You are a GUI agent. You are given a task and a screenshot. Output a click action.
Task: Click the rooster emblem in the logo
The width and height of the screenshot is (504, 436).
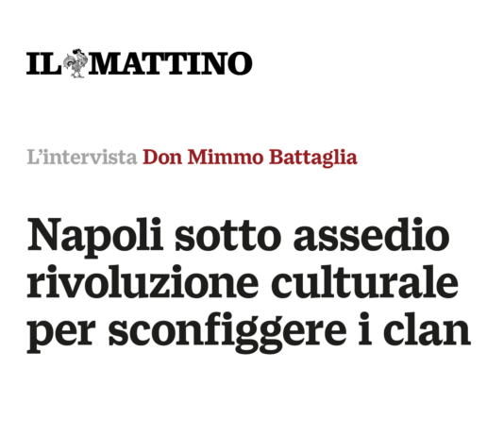click(76, 63)
